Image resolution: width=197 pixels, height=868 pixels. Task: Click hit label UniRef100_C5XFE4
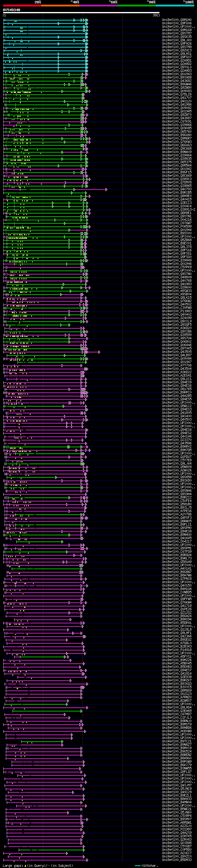pos(177,501)
